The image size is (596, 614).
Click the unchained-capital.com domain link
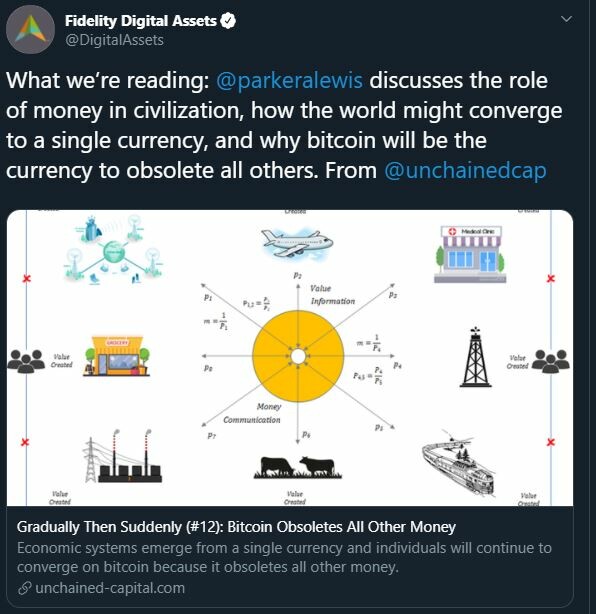(110, 588)
